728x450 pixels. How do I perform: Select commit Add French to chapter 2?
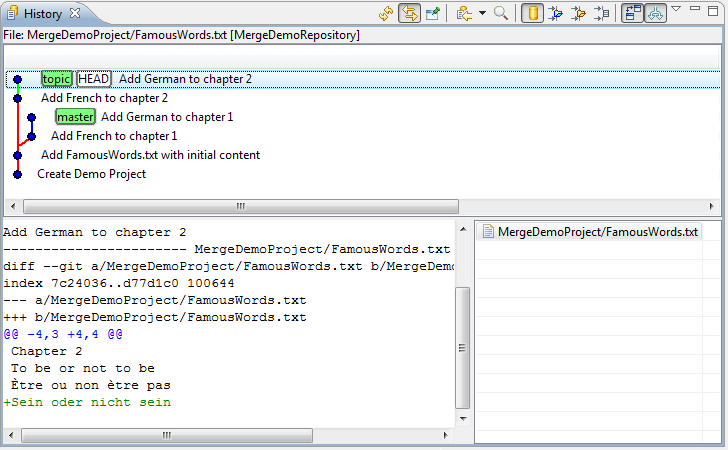104,98
